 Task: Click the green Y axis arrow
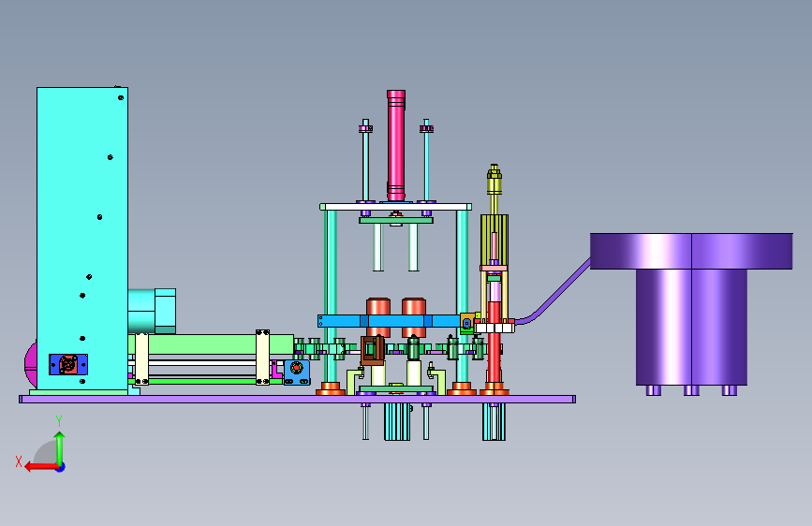tap(60, 449)
